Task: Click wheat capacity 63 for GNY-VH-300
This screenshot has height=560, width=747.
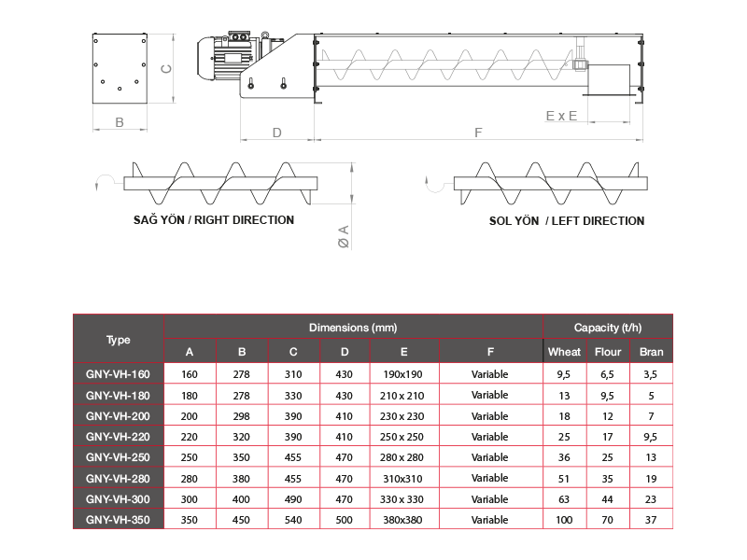Action: [564, 498]
